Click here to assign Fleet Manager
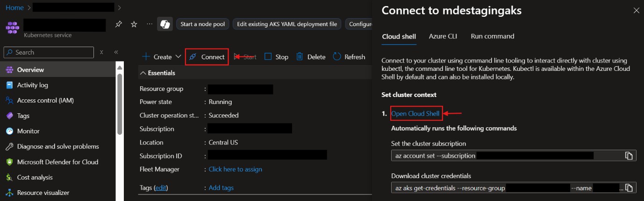644x201 pixels. pos(235,169)
